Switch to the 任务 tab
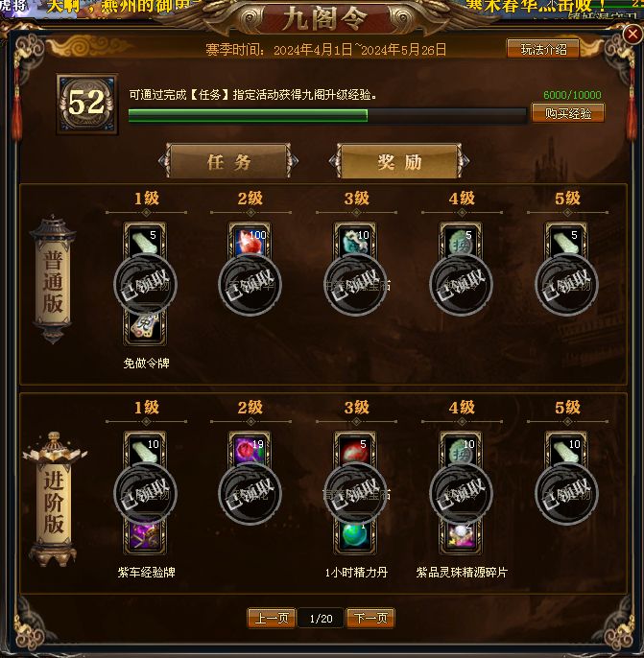The width and height of the screenshot is (644, 658). (x=228, y=161)
